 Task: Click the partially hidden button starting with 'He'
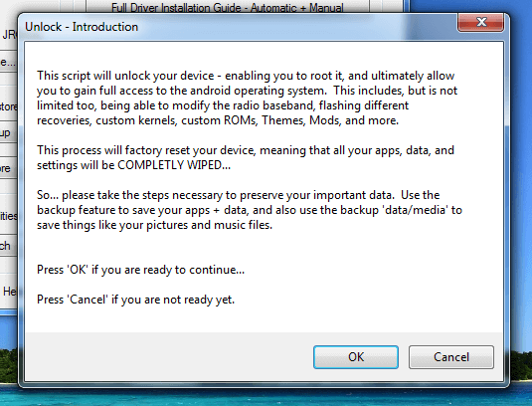pyautogui.click(x=9, y=291)
